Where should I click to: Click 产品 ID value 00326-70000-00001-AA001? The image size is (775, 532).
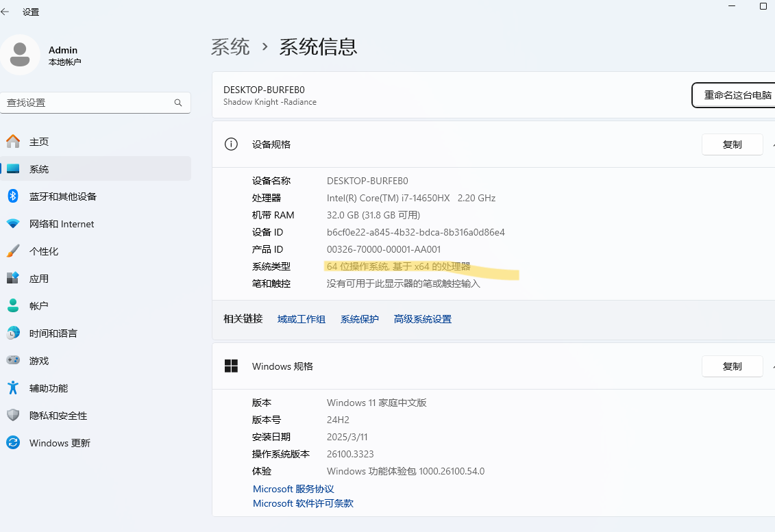click(x=384, y=249)
